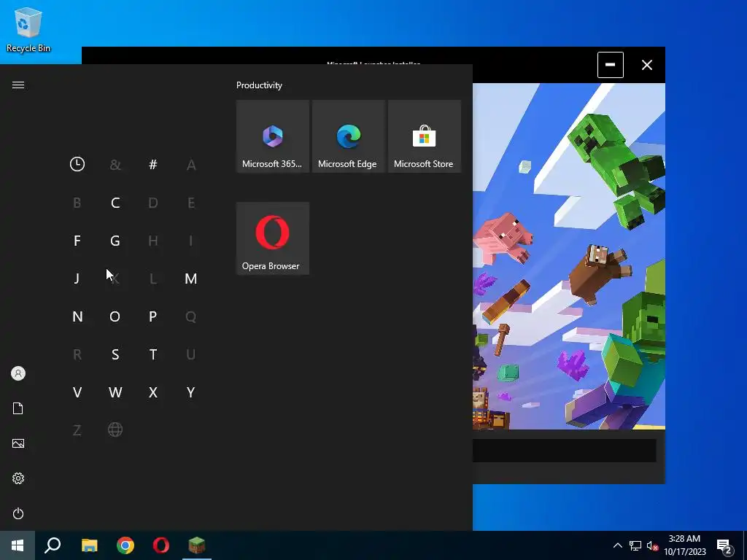Image resolution: width=747 pixels, height=560 pixels.
Task: Select letter N in the alphabet grid
Action: 77,316
